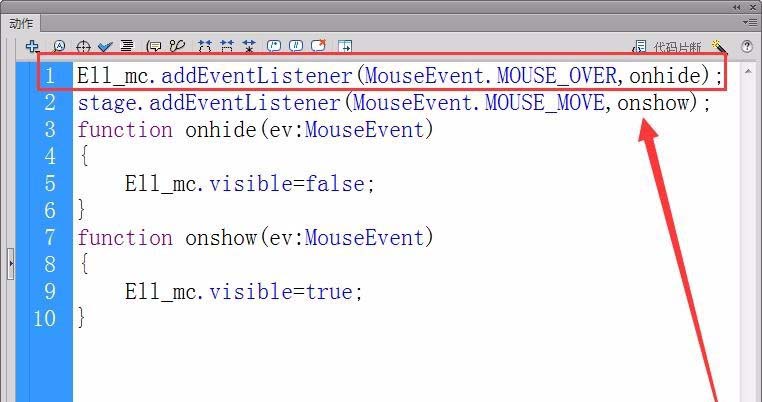Open debug options icon

(x=178, y=47)
